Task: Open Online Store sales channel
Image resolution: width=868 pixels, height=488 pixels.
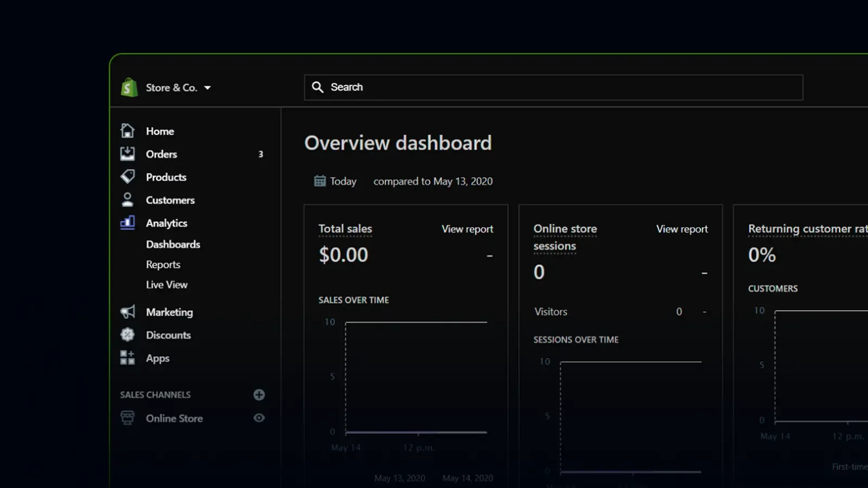Action: [x=174, y=419]
